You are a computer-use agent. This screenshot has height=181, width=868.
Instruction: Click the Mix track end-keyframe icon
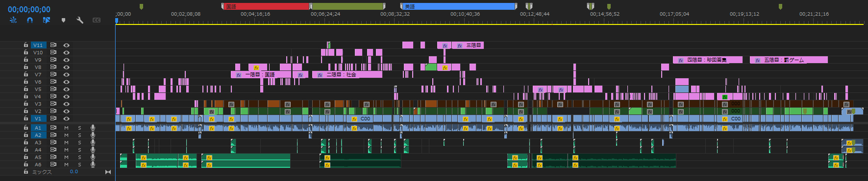108,172
